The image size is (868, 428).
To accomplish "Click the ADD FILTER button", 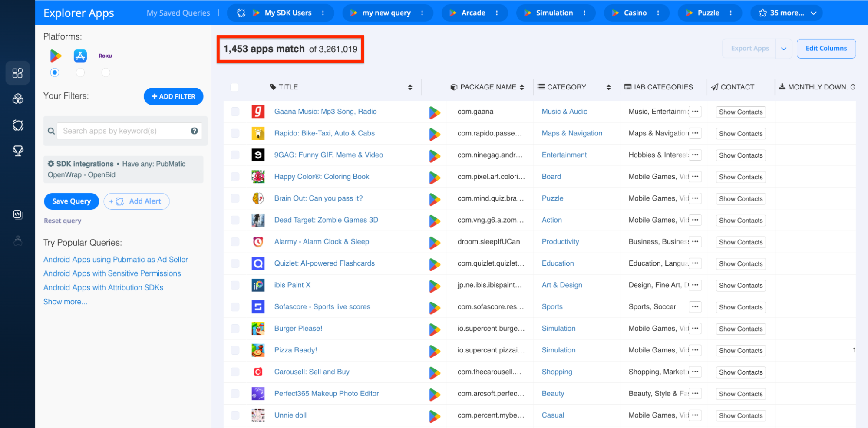I will (174, 96).
